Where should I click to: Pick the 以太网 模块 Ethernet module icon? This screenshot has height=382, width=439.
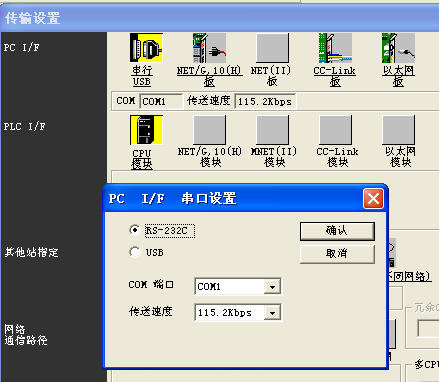pos(399,130)
